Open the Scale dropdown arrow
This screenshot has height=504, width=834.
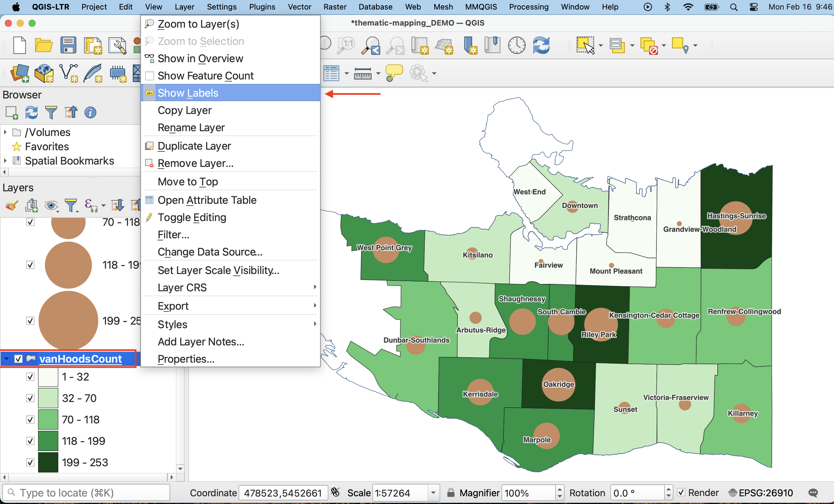point(433,493)
